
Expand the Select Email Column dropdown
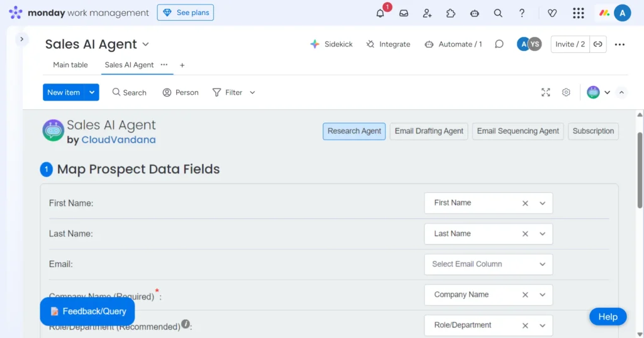pos(542,264)
